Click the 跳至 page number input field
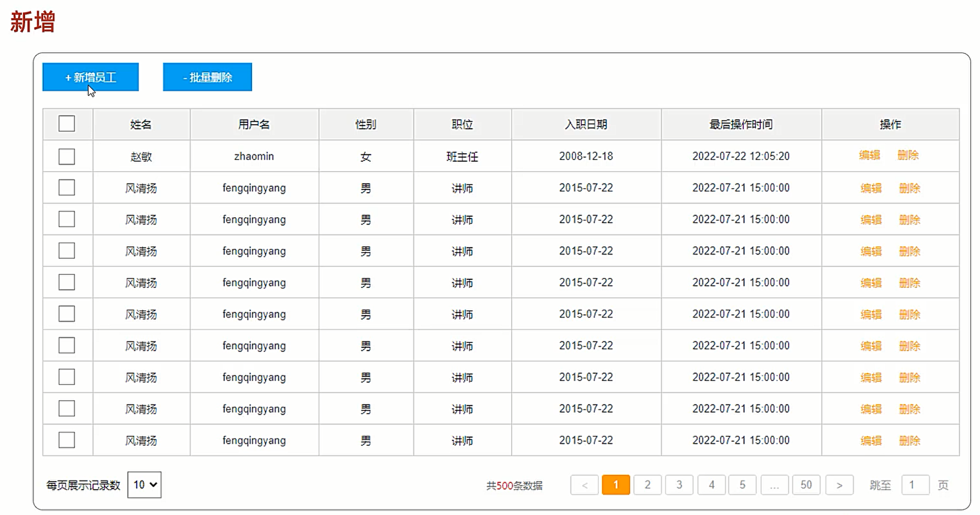The height and width of the screenshot is (515, 980). coord(915,485)
